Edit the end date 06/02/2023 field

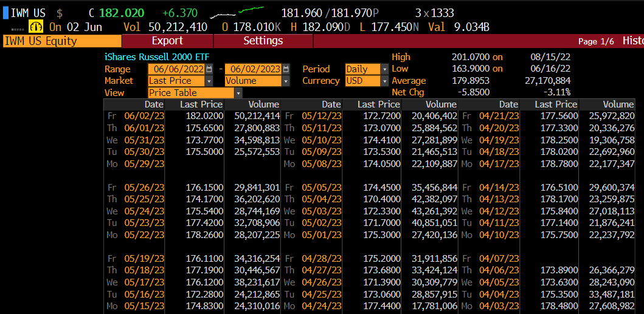[x=254, y=69]
